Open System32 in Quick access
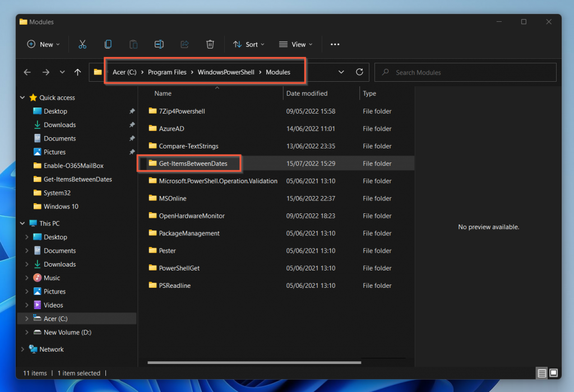This screenshot has height=392, width=574. (57, 193)
